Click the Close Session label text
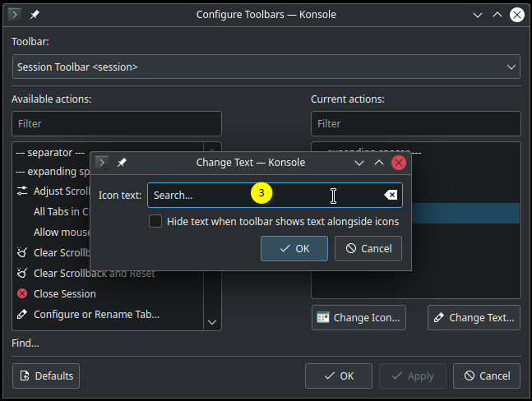The height and width of the screenshot is (401, 532). (65, 294)
